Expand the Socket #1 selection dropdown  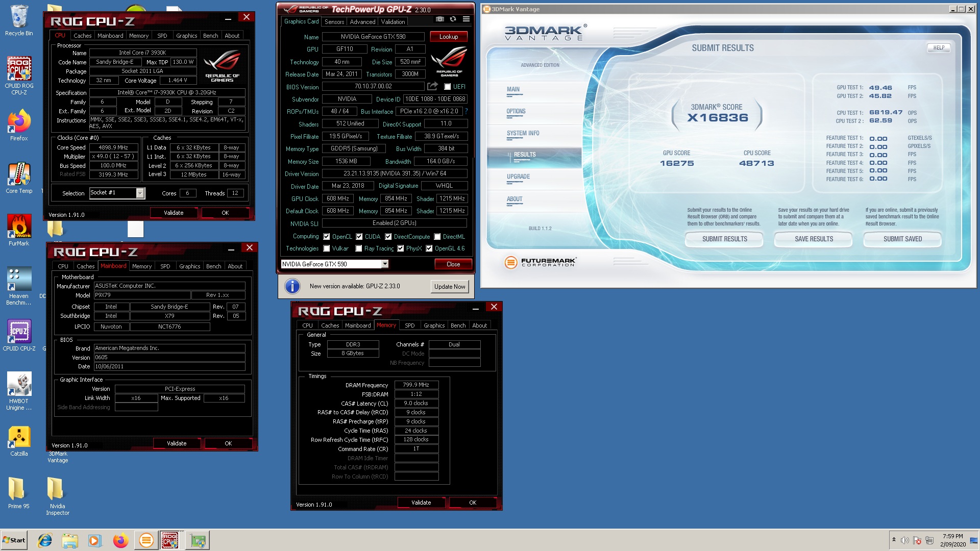[140, 193]
